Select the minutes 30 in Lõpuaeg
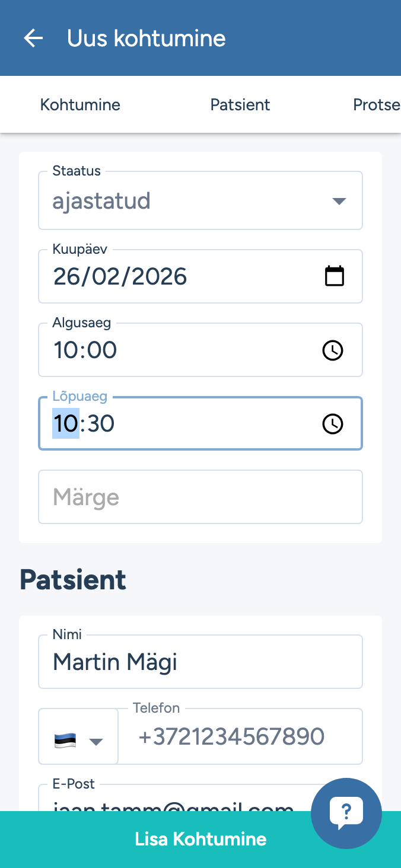The width and height of the screenshot is (401, 868). tap(100, 424)
